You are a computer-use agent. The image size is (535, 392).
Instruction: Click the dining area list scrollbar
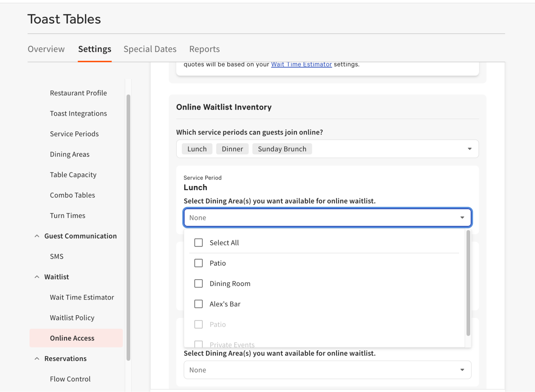click(x=468, y=282)
